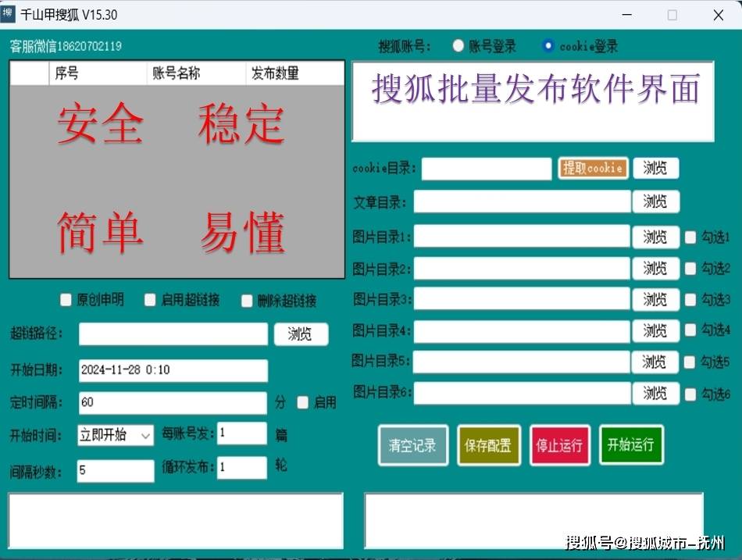
Task: Enable the 勾选3 checkbox
Action: (x=690, y=300)
